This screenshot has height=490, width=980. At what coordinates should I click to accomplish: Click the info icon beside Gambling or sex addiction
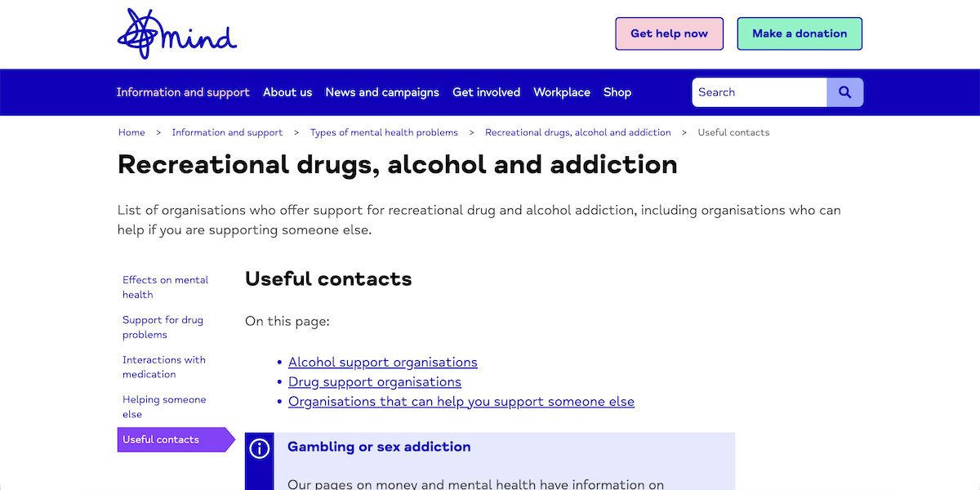click(x=259, y=448)
